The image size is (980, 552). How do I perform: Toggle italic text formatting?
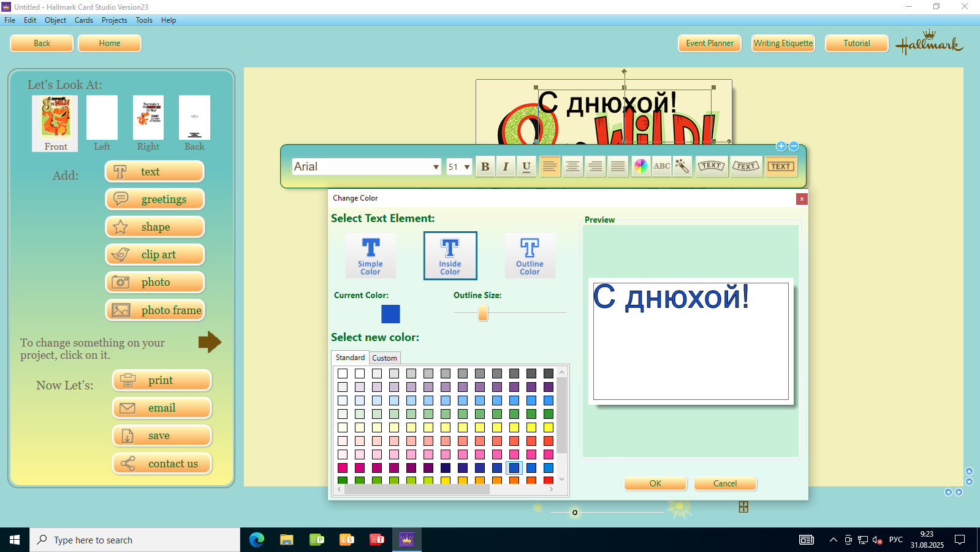coord(506,166)
